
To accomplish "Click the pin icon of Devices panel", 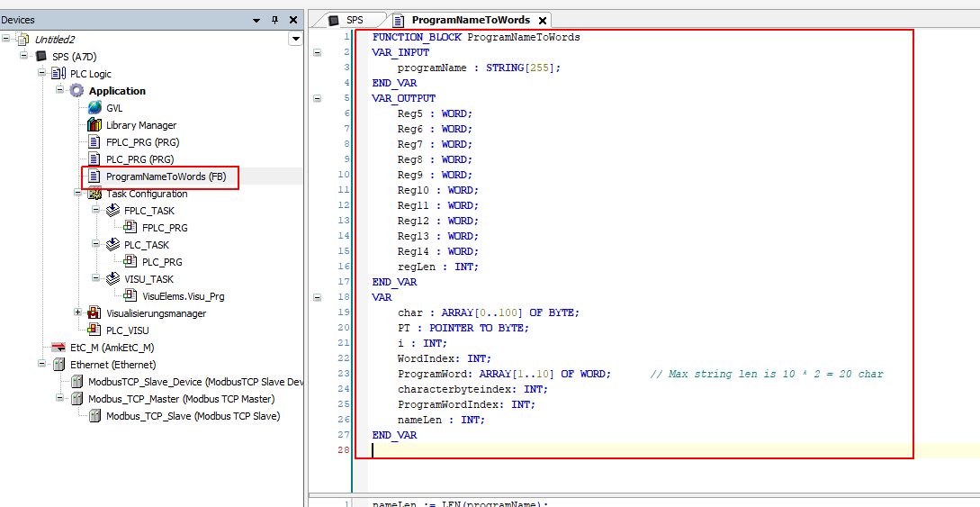I will click(x=274, y=20).
